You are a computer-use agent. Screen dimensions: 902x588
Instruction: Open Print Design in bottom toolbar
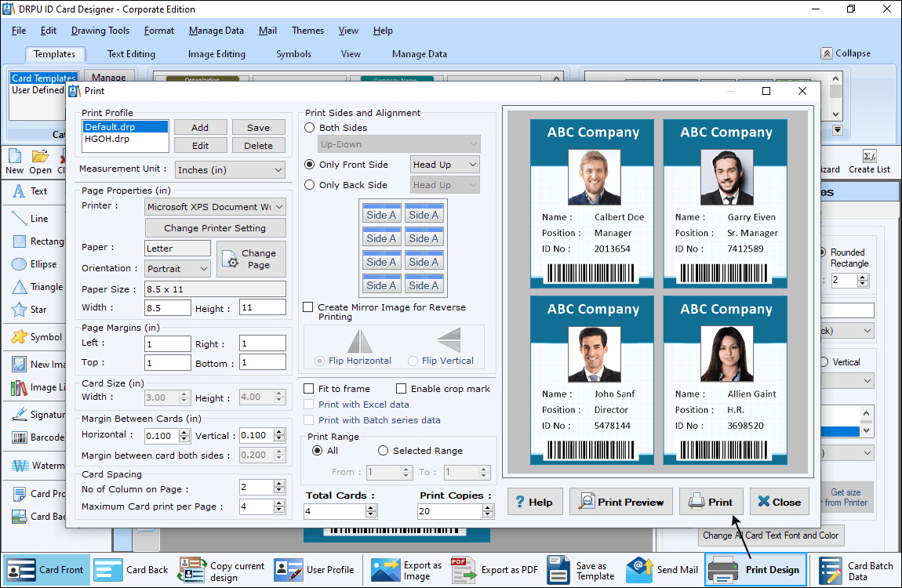tap(755, 570)
